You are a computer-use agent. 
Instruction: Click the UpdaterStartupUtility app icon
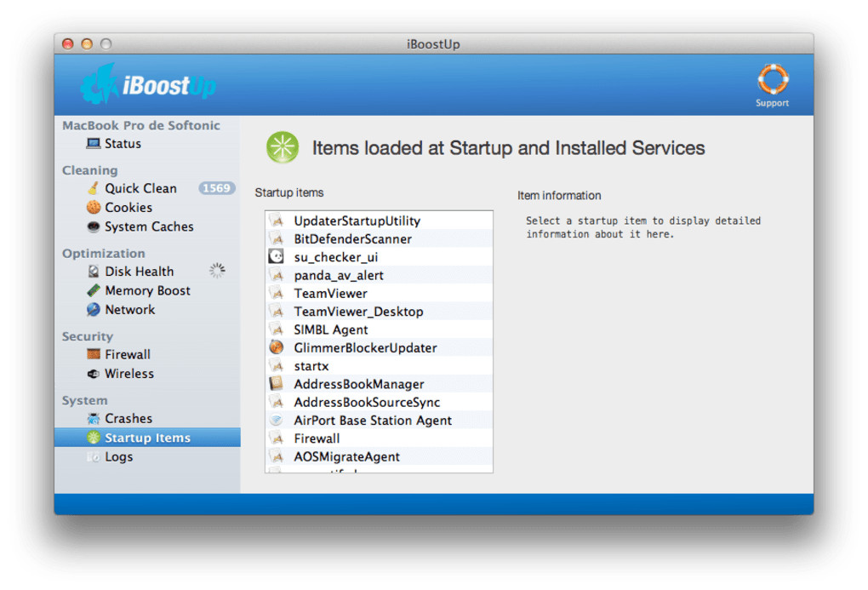pos(277,221)
